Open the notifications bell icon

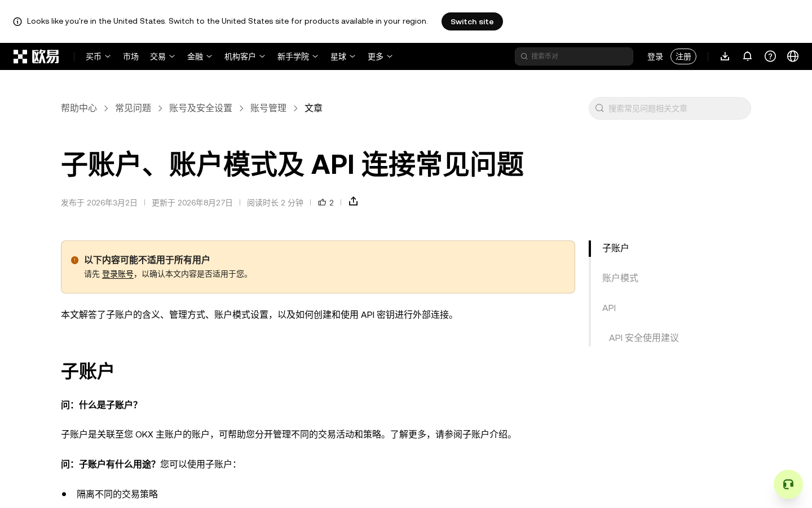point(748,56)
